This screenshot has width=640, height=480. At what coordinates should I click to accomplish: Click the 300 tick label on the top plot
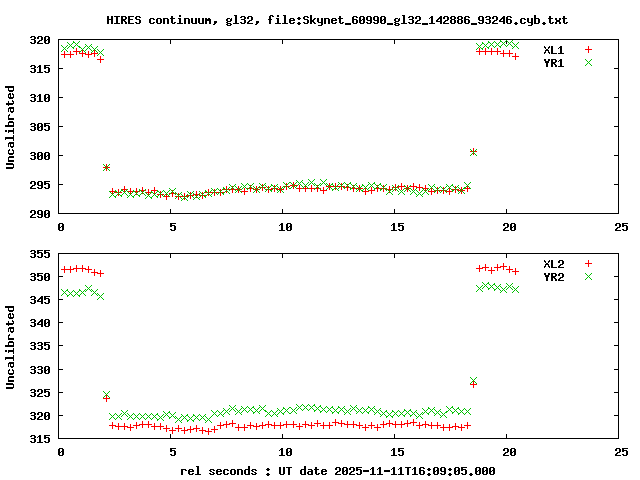40,156
